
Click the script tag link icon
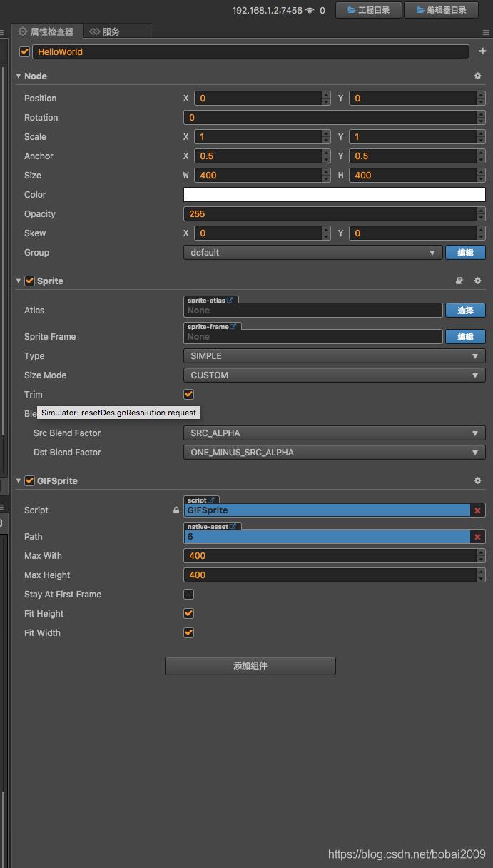click(x=210, y=500)
